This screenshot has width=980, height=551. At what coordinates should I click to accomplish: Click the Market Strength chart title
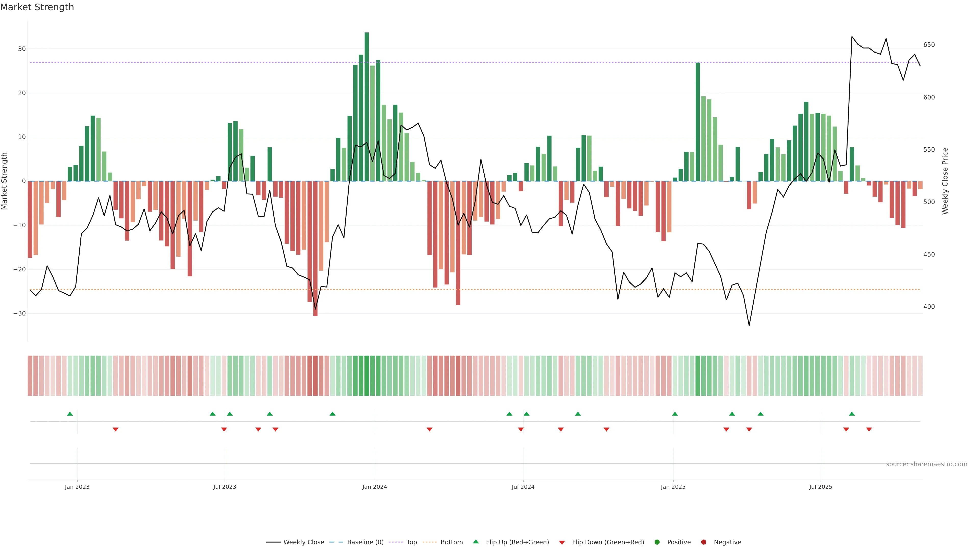click(x=37, y=7)
